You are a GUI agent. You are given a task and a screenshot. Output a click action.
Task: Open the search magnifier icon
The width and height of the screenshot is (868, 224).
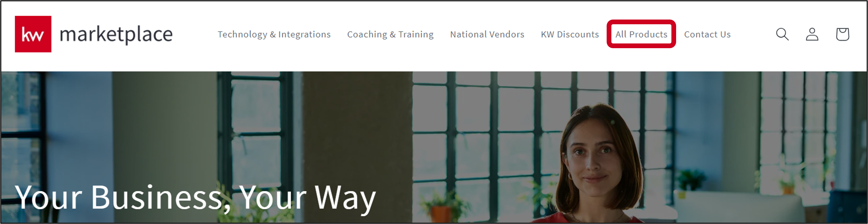click(x=782, y=34)
